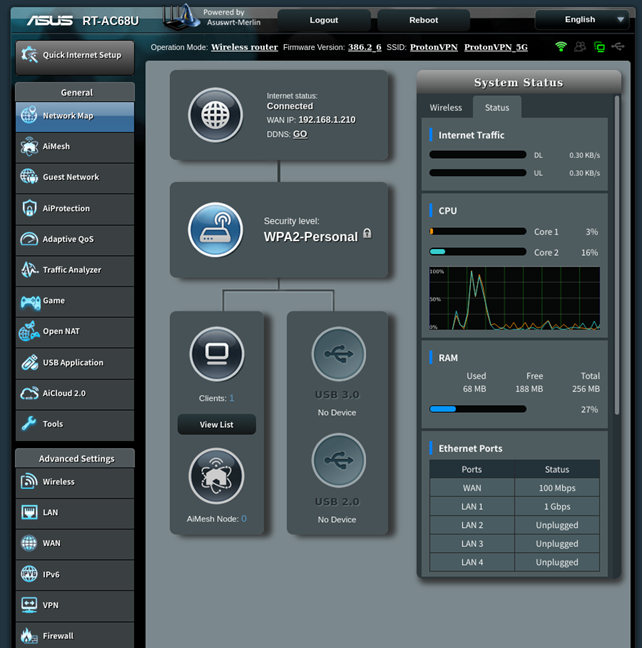Open the Wireless router operation mode link
The height and width of the screenshot is (648, 642).
(244, 47)
